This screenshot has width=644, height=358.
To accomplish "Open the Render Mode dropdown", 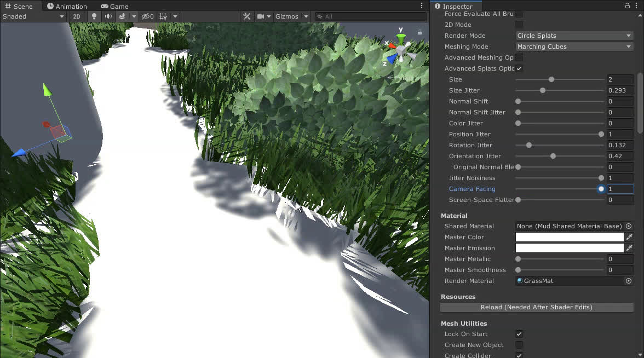I will [x=574, y=36].
